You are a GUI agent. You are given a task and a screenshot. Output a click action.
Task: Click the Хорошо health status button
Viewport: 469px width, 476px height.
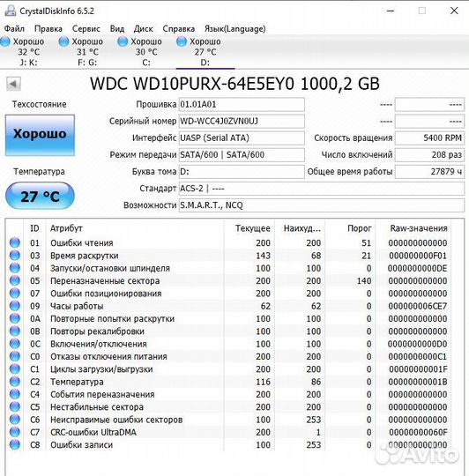click(x=40, y=135)
